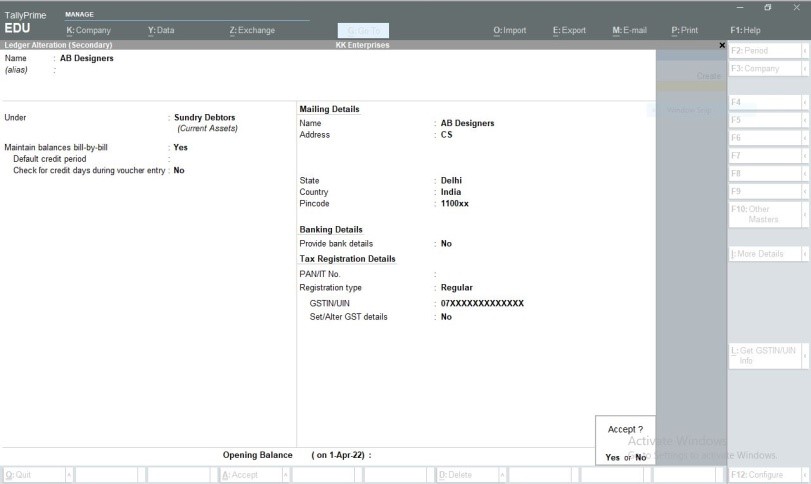Expand arrow beside F3: Company

click(x=805, y=68)
